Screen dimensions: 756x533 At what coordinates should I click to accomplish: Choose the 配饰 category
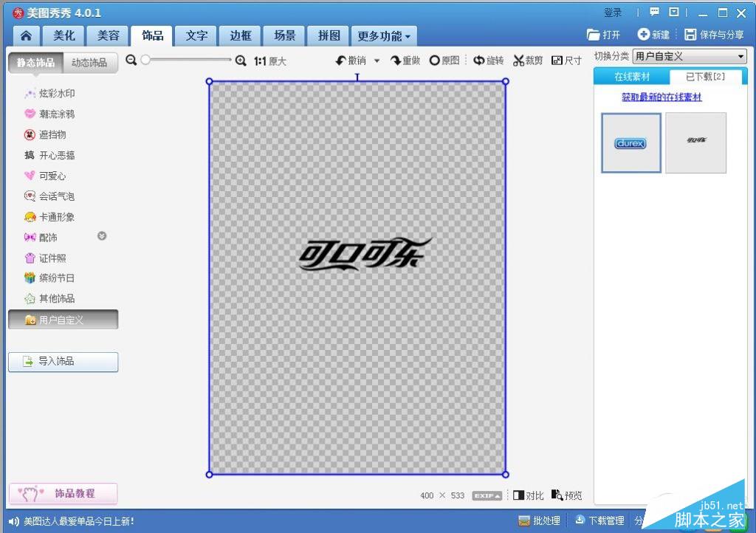click(41, 237)
